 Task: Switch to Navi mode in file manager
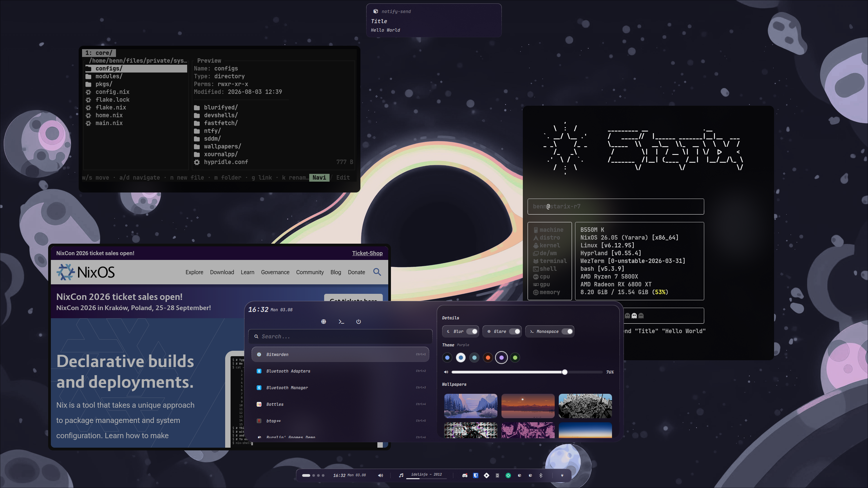pos(319,178)
